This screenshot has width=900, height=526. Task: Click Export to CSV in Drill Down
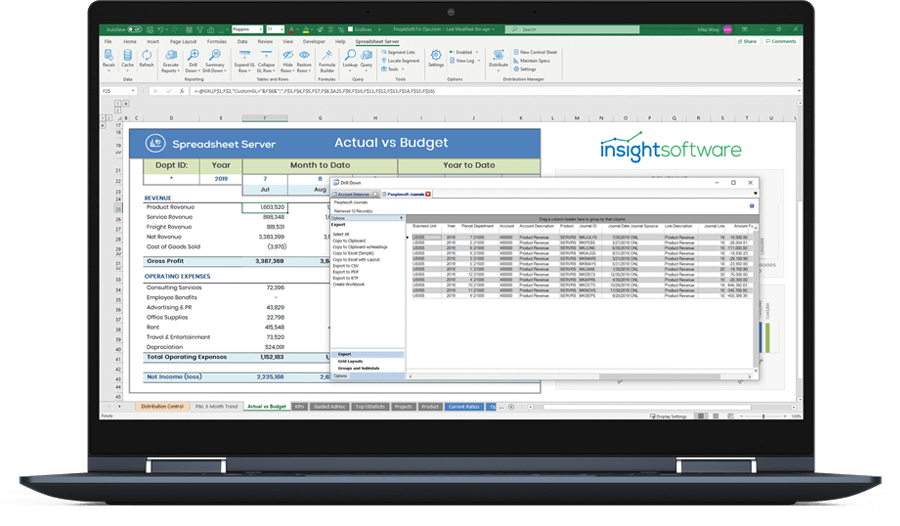coord(346,266)
